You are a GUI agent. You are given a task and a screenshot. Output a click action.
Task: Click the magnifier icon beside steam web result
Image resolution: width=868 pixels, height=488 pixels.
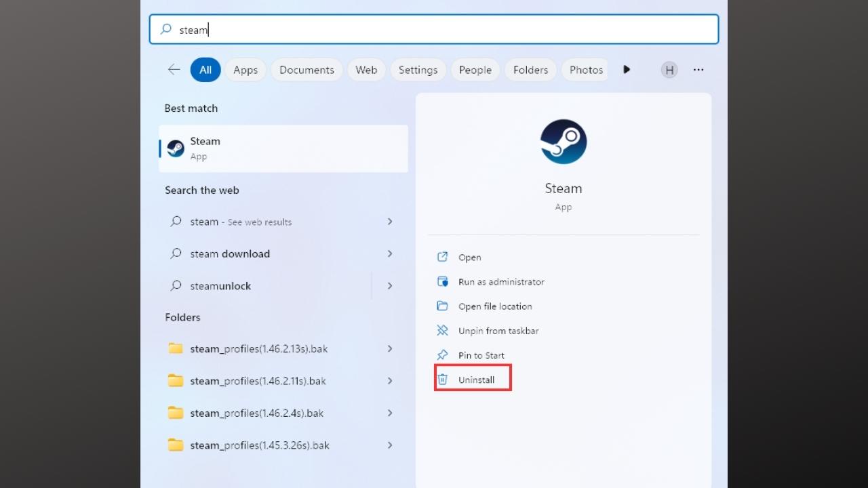coord(176,221)
